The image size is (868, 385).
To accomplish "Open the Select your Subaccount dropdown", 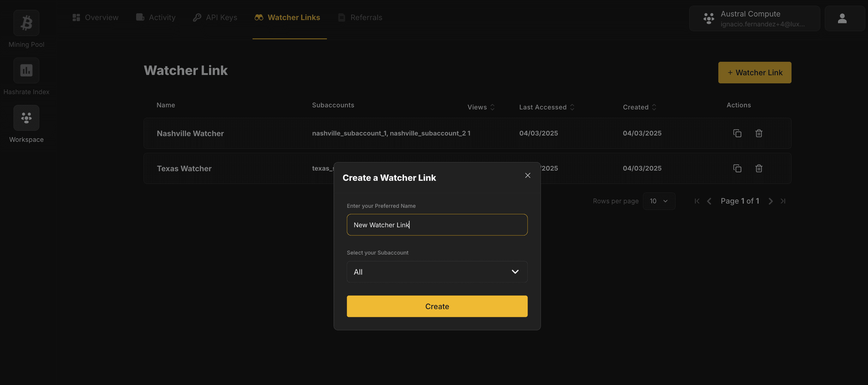I will point(437,272).
